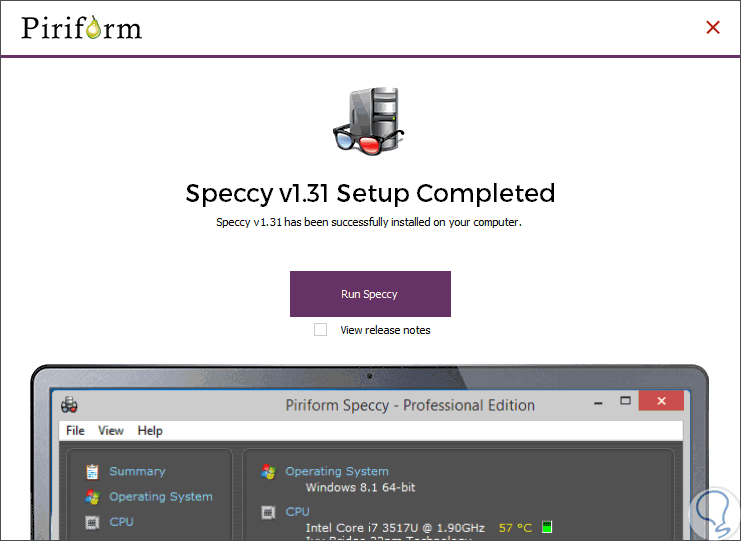Click the Piriform Speccy - Professional Edition title
The width and height of the screenshot is (741, 541).
410,405
